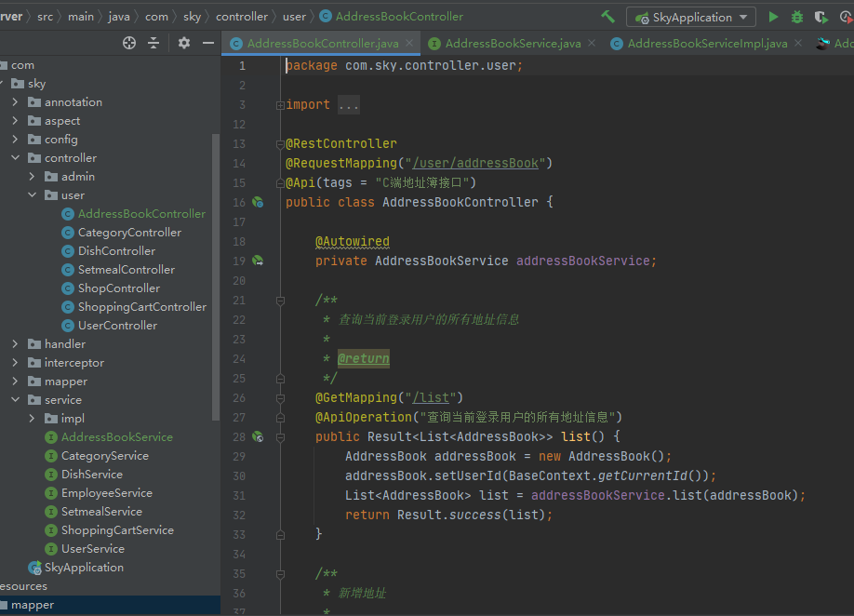Click the Collapse All icon in project panel

[x=153, y=43]
